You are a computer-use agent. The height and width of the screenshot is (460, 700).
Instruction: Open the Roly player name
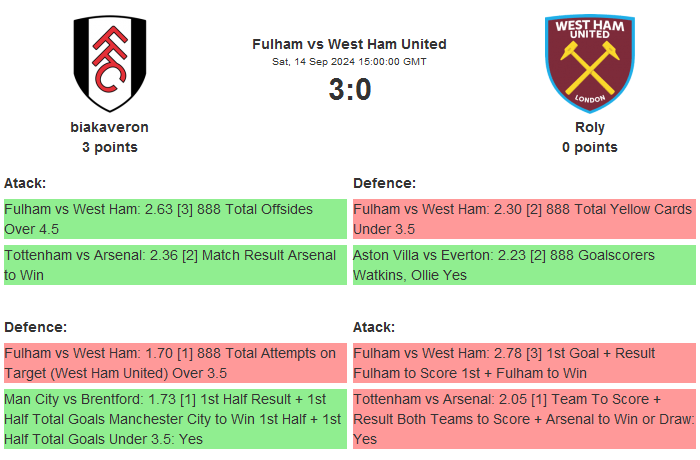tap(589, 127)
